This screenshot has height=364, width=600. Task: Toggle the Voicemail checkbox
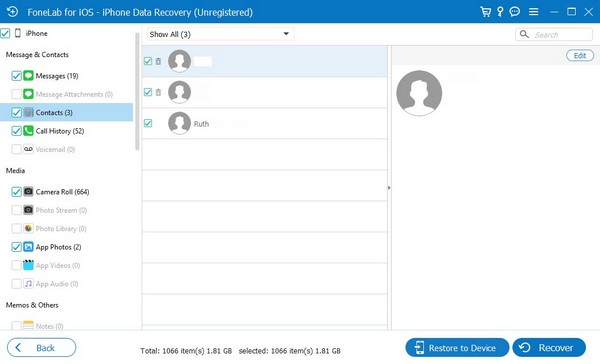tap(16, 149)
